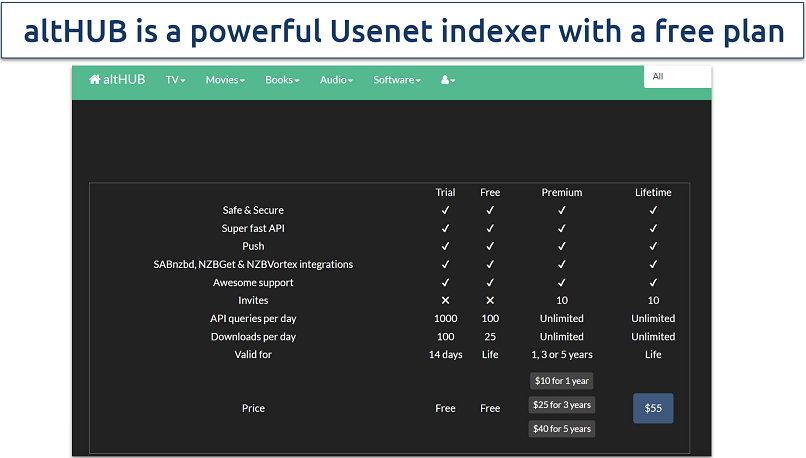Click the All search category field
806x458 pixels.
676,76
